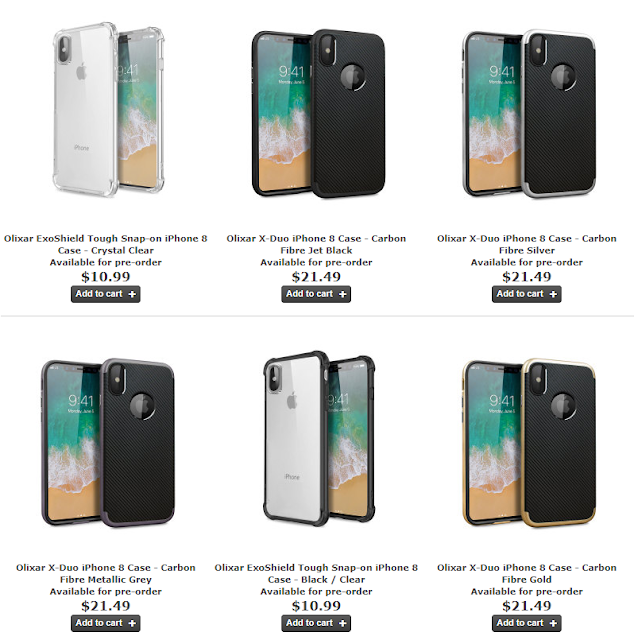Open the Metallic Grey X-Duo case product image
This screenshot has height=640, width=638.
(109, 443)
